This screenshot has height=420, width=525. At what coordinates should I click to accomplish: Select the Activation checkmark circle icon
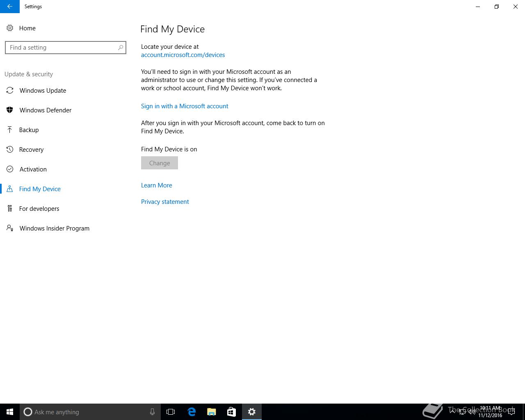click(x=10, y=169)
